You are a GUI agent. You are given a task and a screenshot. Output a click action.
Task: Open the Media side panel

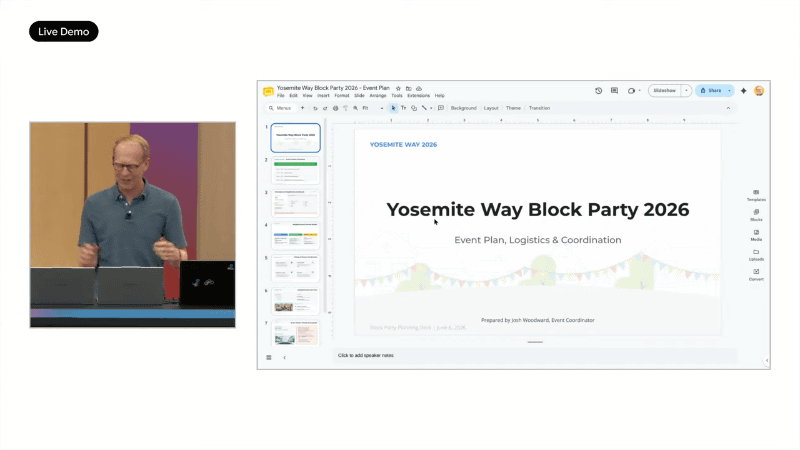click(x=756, y=235)
